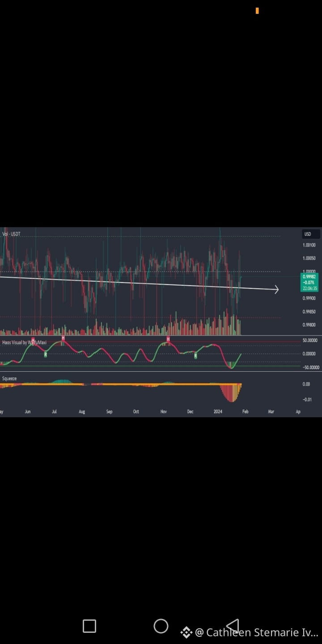322x644 pixels.
Task: Click the 'Jul' time axis label
Action: [x=55, y=411]
